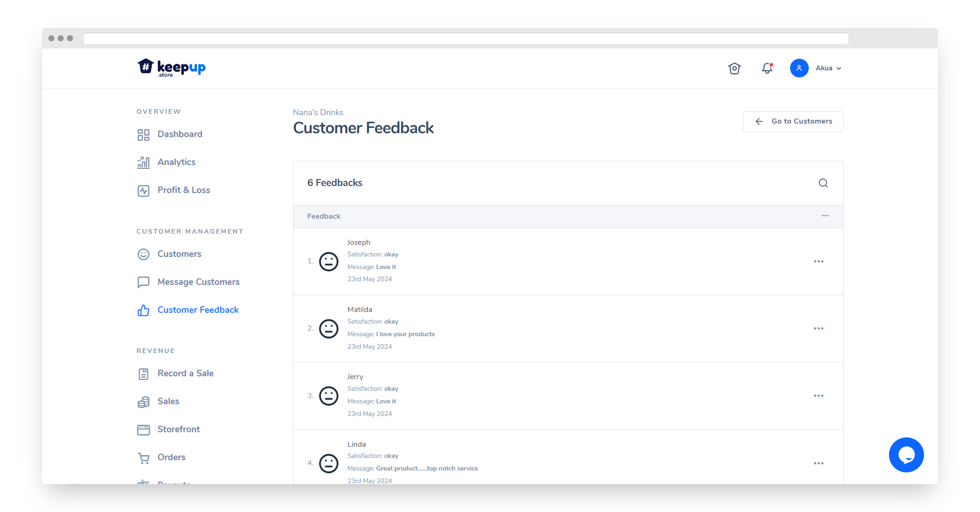
Task: Open the Feedback column header options
Action: (825, 216)
